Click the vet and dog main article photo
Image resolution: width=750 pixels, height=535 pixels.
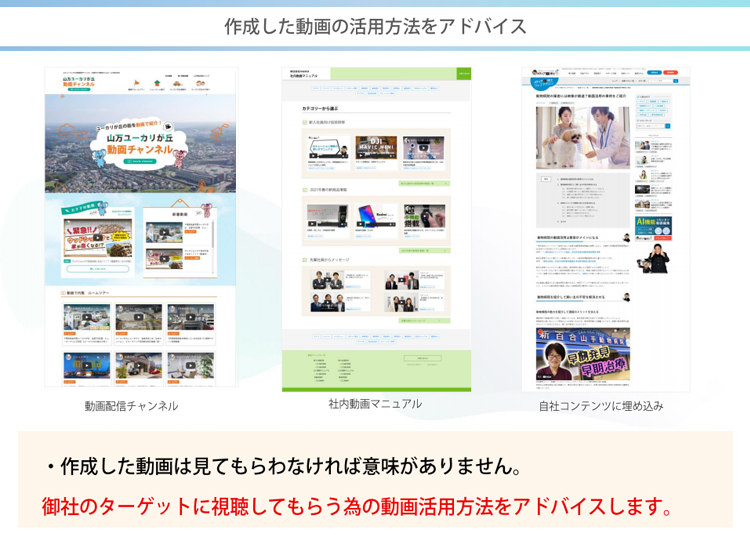pos(583,138)
